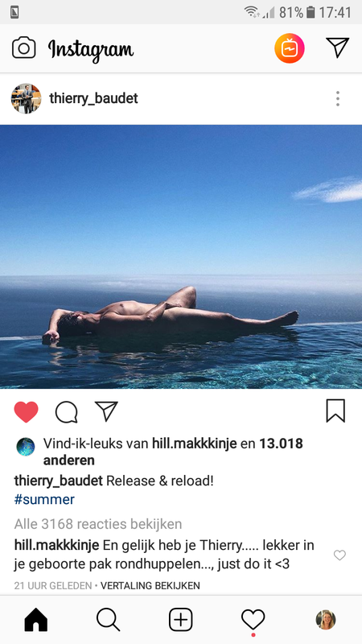Open thierry_baudet's profile picture thumbnail
The image size is (362, 644).
(26, 98)
